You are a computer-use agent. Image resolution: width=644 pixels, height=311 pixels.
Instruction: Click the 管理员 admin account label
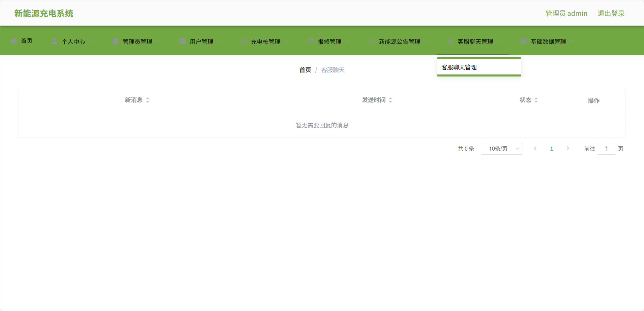566,13
